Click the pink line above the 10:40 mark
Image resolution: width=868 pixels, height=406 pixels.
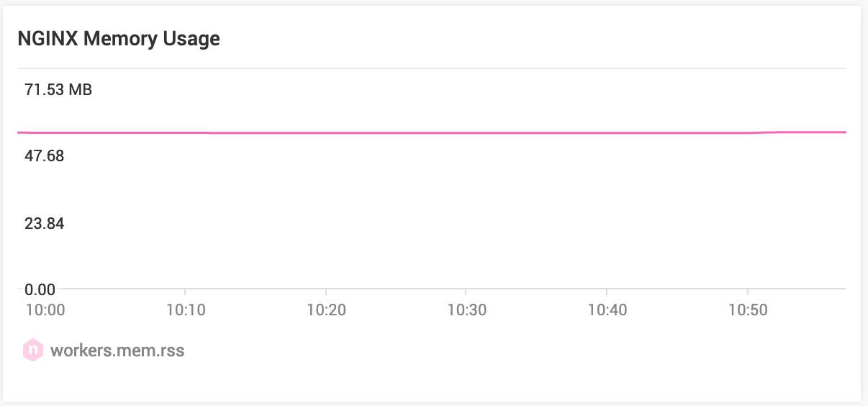pyautogui.click(x=607, y=133)
